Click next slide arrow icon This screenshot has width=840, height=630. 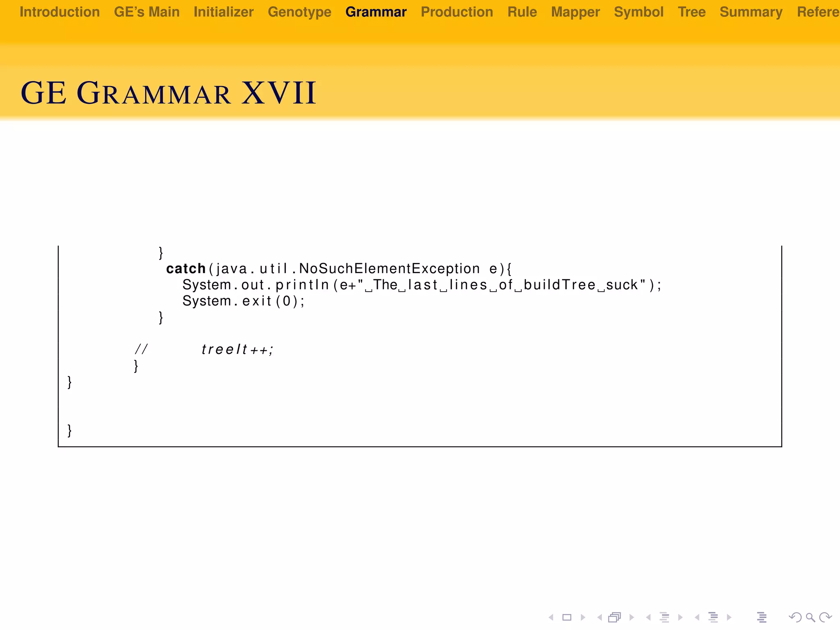[x=583, y=617]
